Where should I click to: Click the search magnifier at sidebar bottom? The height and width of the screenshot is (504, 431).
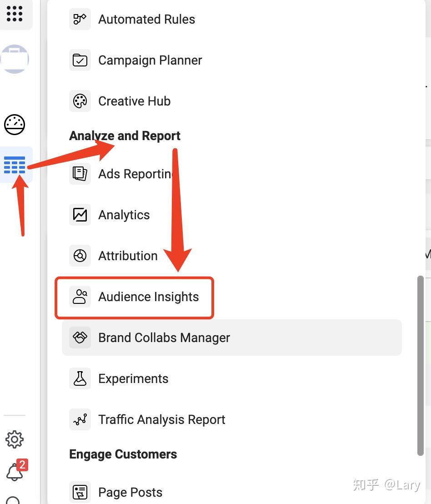pos(13,500)
